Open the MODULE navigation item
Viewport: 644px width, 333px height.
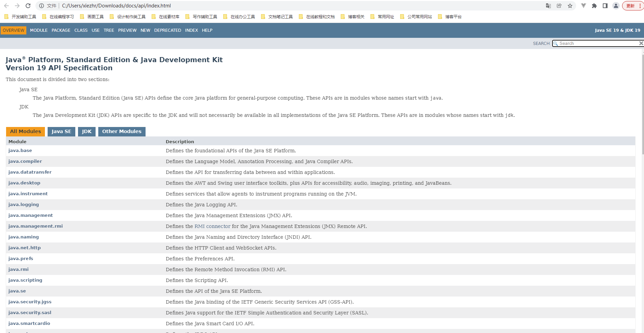(x=39, y=30)
